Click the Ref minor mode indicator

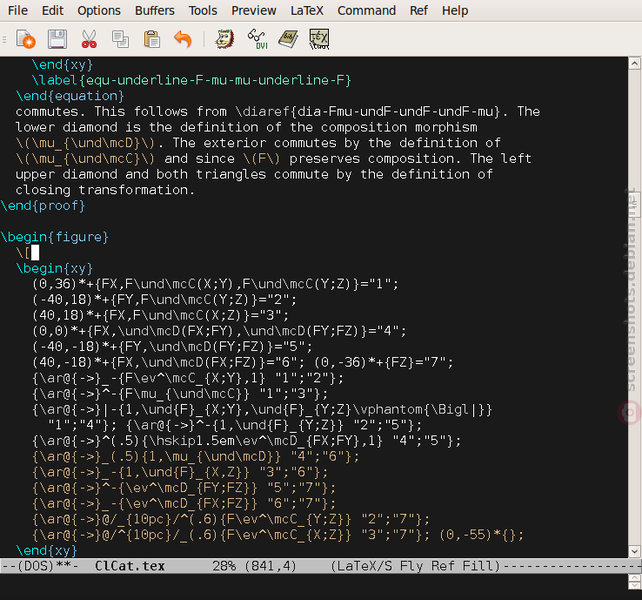[x=443, y=566]
